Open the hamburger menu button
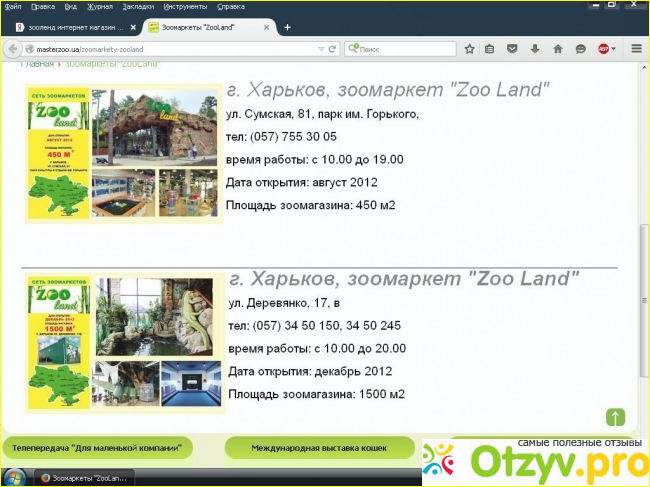 click(636, 48)
